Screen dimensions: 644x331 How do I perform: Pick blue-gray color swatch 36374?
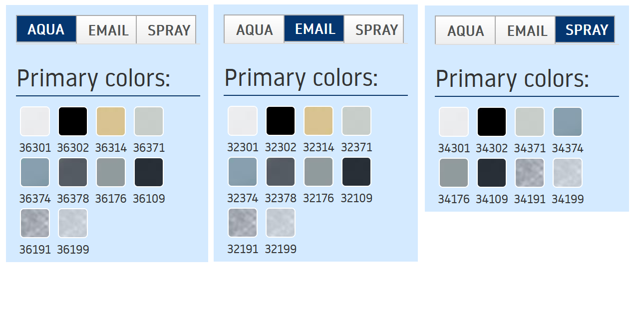pos(35,172)
